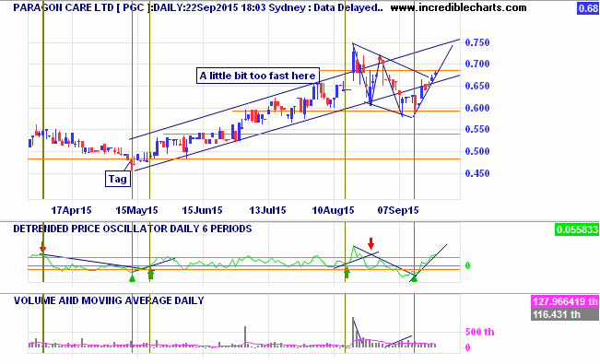600x364 pixels.
Task: Click the www.incrediblecharts.com text
Action: 458,7
